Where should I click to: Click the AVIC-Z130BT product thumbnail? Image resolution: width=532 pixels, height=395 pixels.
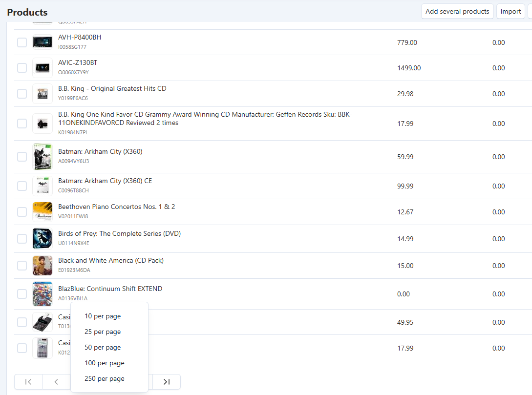[43, 68]
